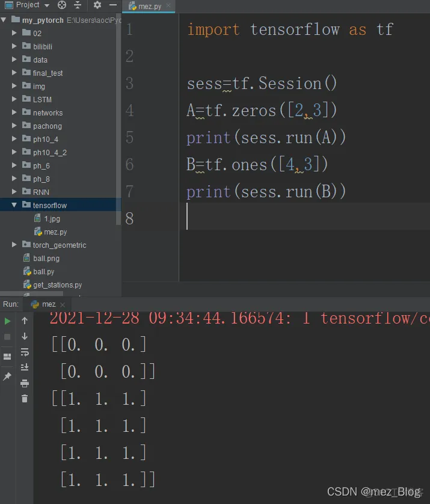
Task: Expand the pachong folder
Action: point(14,126)
